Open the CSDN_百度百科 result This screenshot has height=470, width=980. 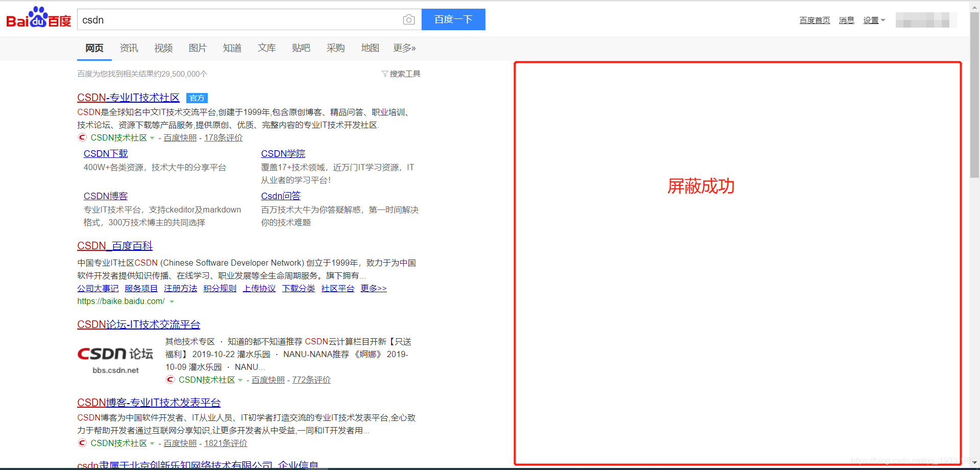(115, 246)
